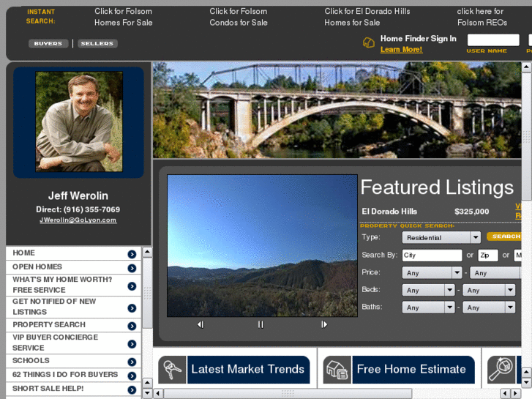Click the BUYERS button
Image resolution: width=532 pixels, height=399 pixels.
48,43
